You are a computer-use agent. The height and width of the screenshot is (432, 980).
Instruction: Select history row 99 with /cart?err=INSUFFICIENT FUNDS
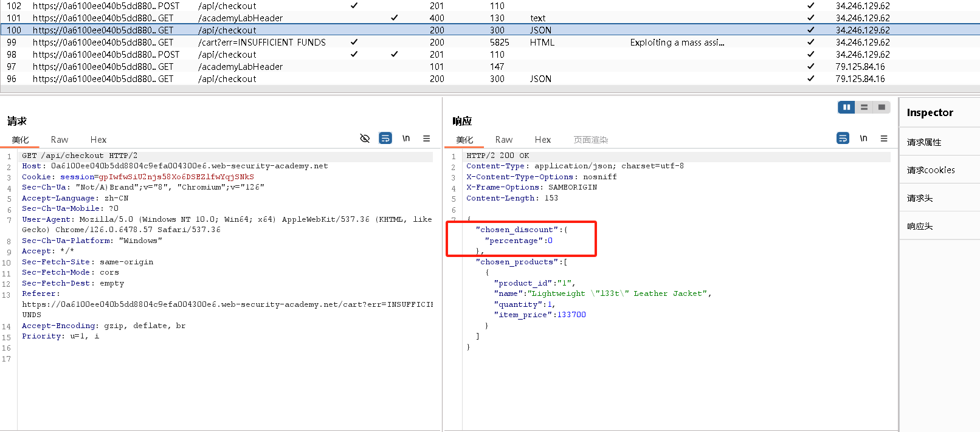tap(261, 43)
